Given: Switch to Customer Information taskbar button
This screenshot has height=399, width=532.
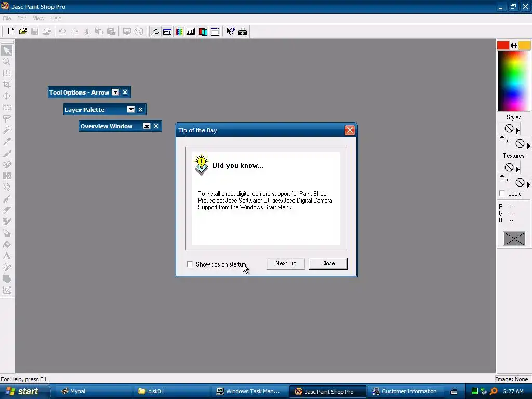Looking at the screenshot, I should 405,391.
